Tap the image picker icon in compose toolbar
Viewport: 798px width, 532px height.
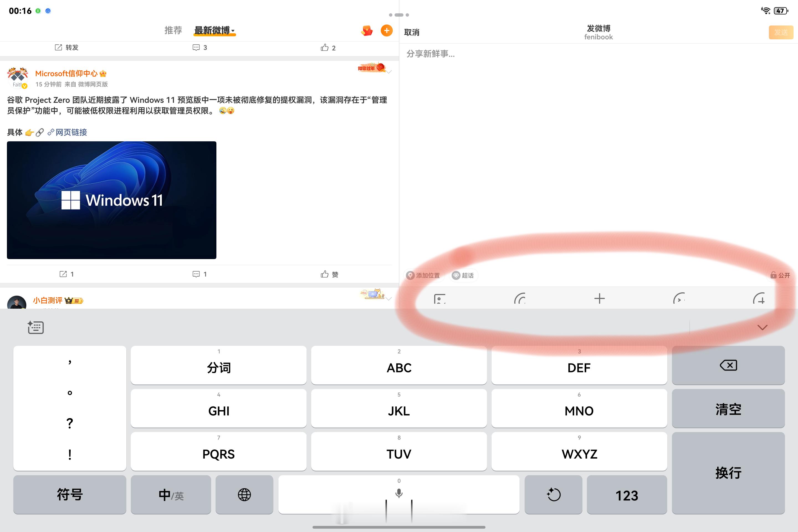tap(440, 299)
